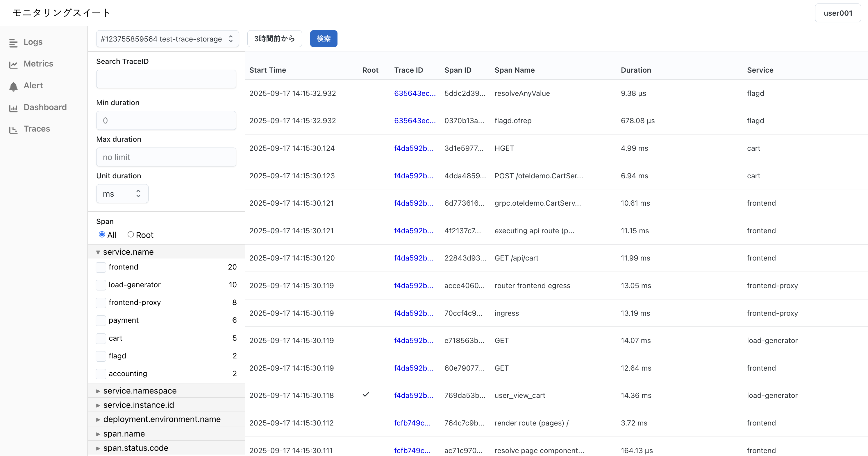The width and height of the screenshot is (868, 456).
Task: Focus the Search TraceID input field
Action: click(x=166, y=79)
